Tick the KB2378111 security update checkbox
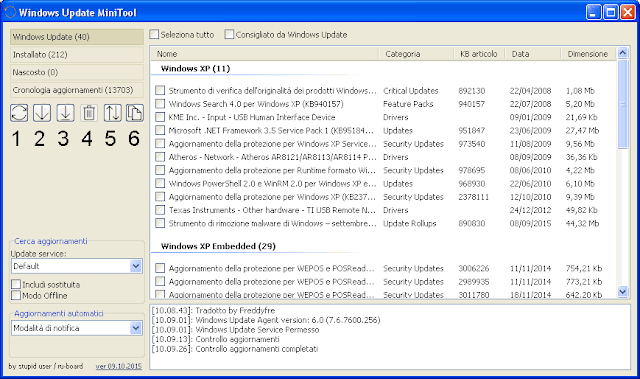This screenshot has height=379, width=640. (160, 197)
